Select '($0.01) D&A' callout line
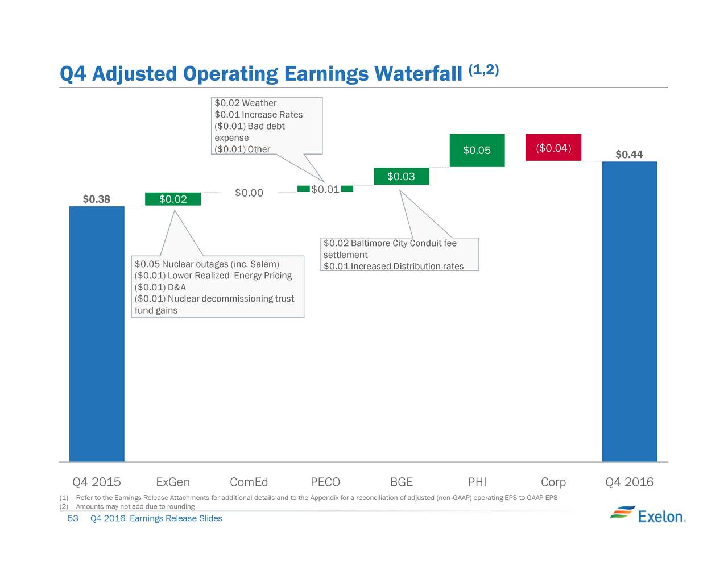 pos(160,288)
